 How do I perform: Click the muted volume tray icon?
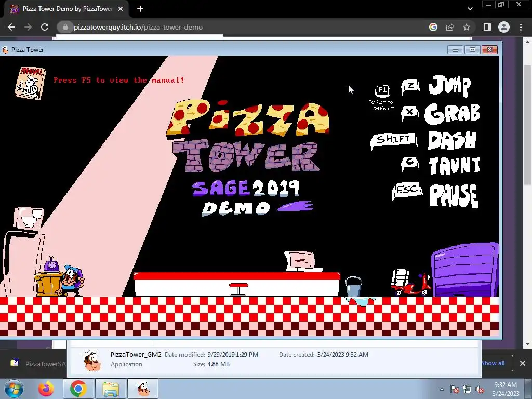480,390
